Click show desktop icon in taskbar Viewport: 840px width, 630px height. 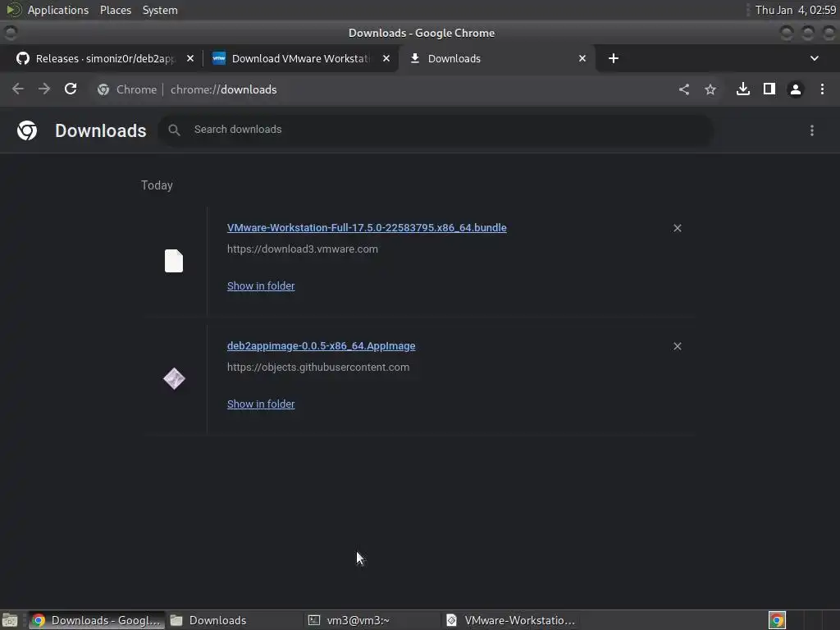click(10, 620)
